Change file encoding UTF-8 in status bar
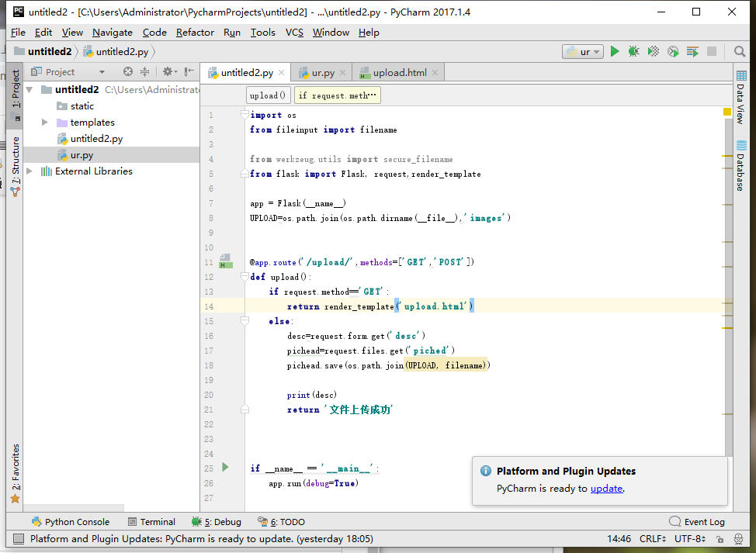 coord(691,538)
